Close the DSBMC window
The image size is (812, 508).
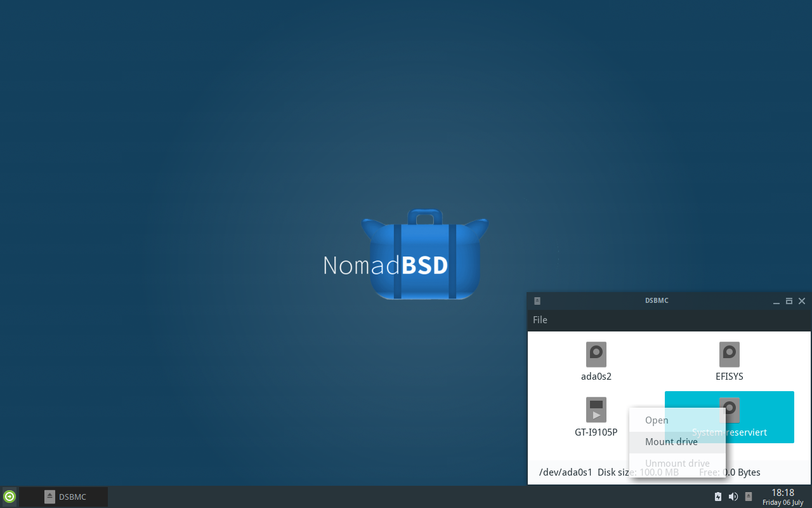pos(802,301)
